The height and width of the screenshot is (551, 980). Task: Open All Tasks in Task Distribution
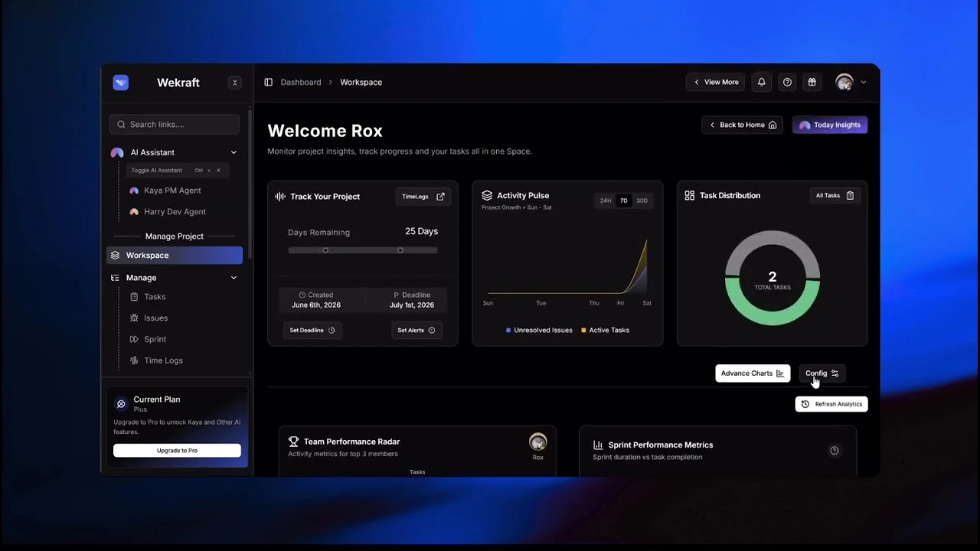835,196
